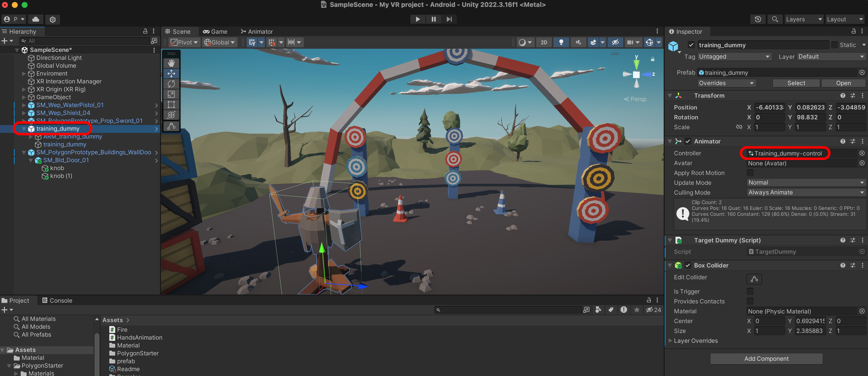Toggle Apply Root Motion checkbox
Screen dimensions: 868x376
[x=750, y=173]
